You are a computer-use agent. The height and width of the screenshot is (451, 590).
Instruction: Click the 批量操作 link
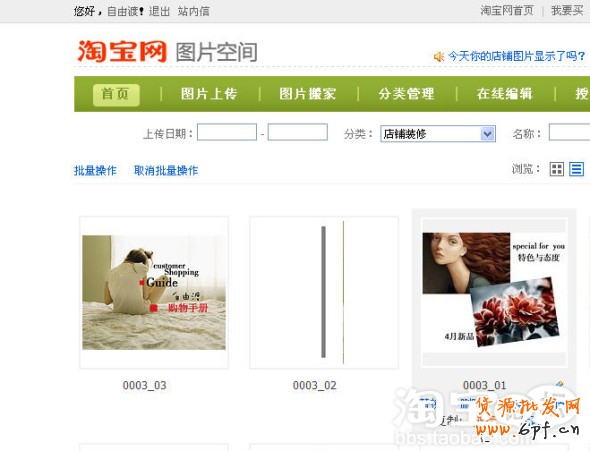coord(95,170)
